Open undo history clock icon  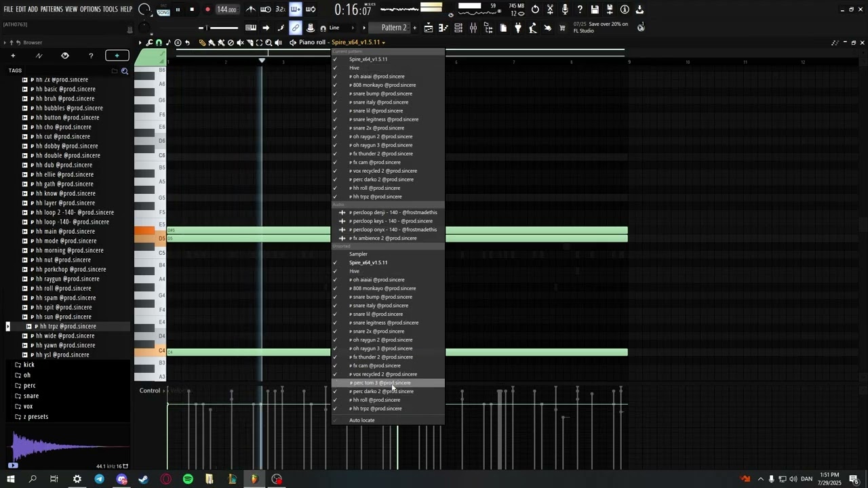pos(535,9)
